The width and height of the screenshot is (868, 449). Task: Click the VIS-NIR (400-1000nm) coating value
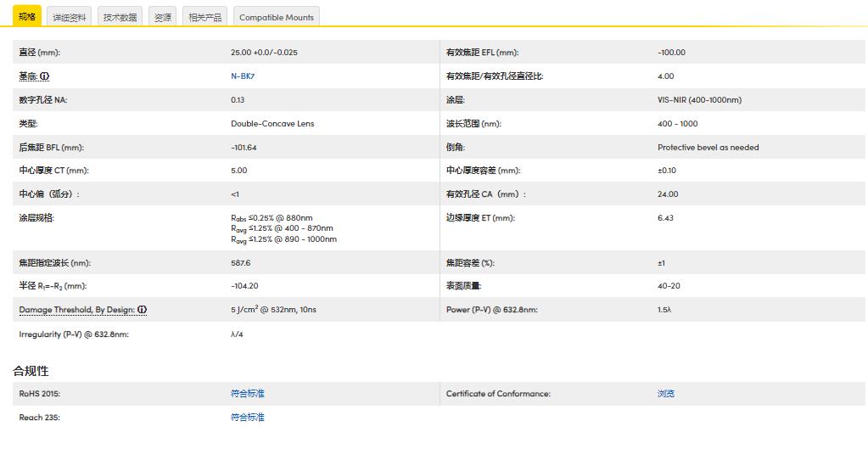click(699, 100)
